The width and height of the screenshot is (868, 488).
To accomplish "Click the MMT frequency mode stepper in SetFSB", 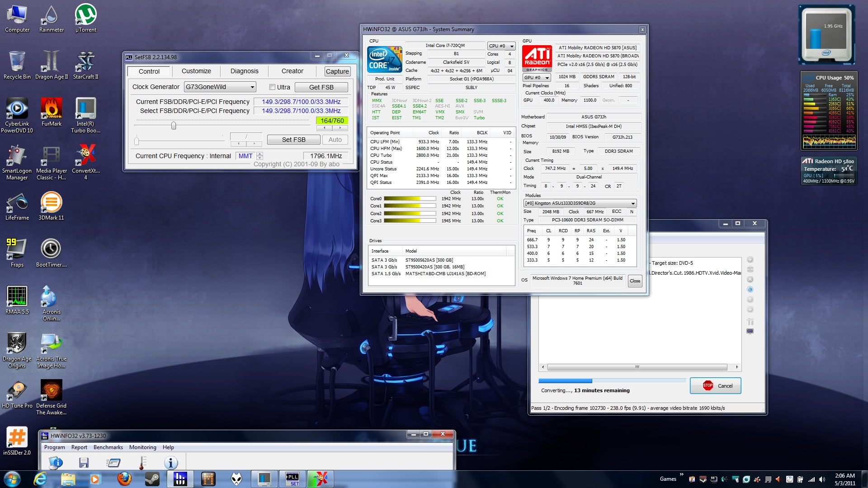I will (x=259, y=156).
